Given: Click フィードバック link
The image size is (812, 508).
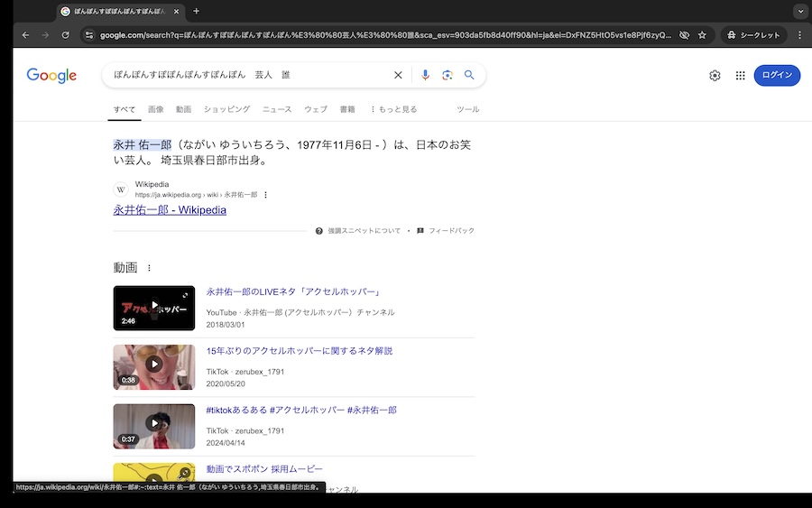Looking at the screenshot, I should click(x=452, y=230).
